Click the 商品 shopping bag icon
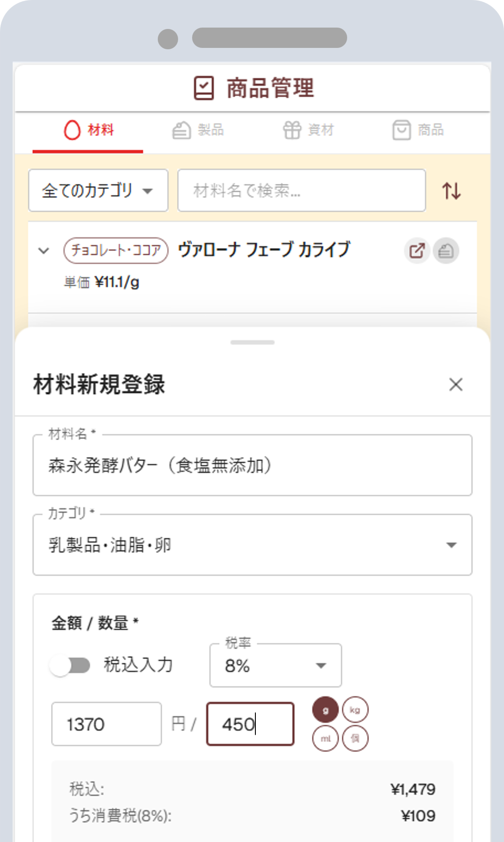The height and width of the screenshot is (842, 504). pyautogui.click(x=402, y=130)
